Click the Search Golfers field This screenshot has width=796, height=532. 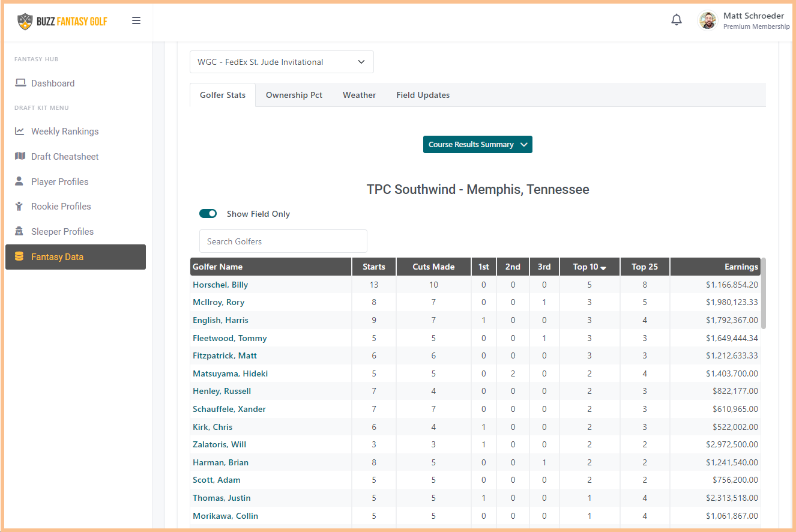(x=283, y=241)
